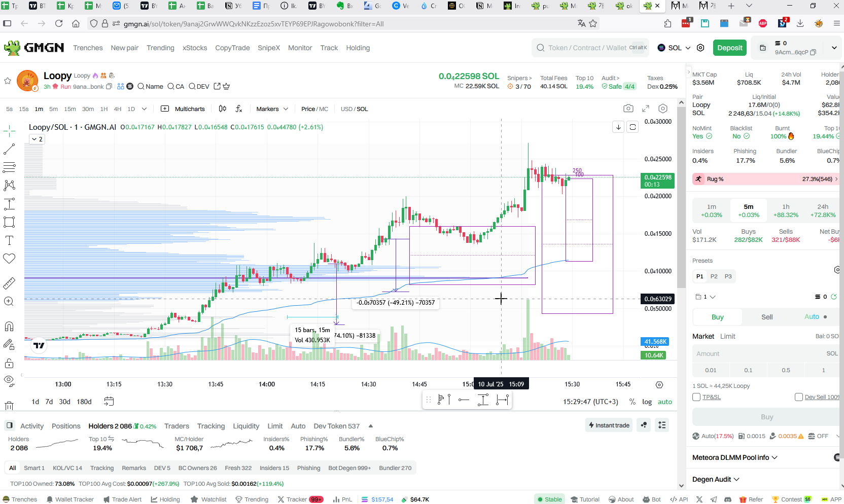Toggle magnet mode in chart toolbar
This screenshot has width=844, height=504.
9,326
